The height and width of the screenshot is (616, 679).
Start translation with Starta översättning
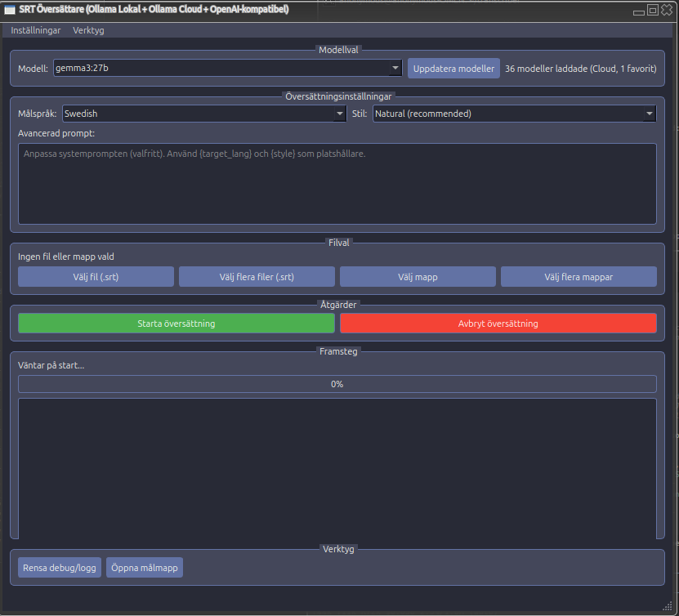(x=176, y=324)
